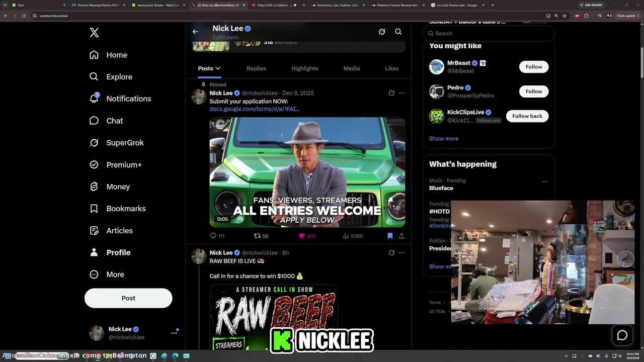Open the docs.google.com form link
This screenshot has height=362, width=644.
point(255,109)
